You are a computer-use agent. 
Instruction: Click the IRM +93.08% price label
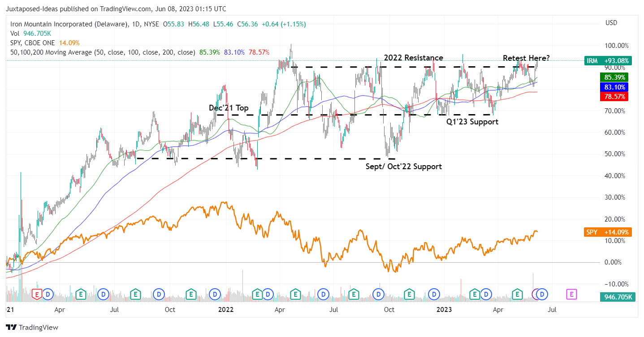click(608, 61)
